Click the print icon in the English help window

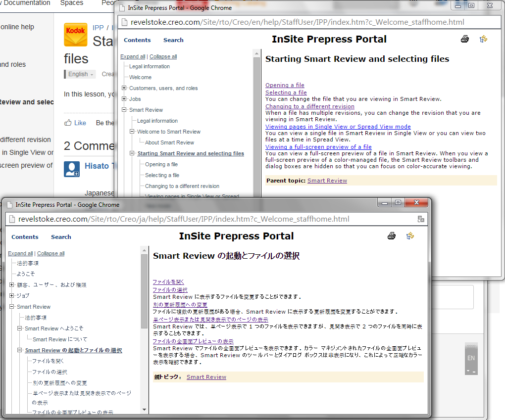(x=464, y=40)
